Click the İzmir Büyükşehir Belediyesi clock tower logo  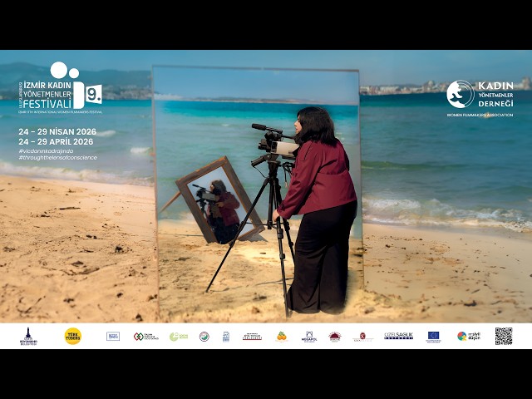tap(28, 336)
